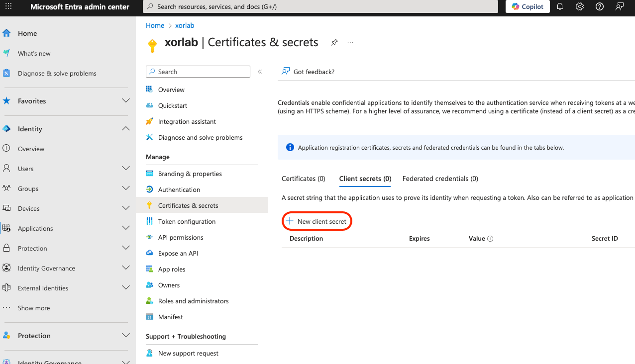The height and width of the screenshot is (364, 635).
Task: Pin the page with the pin icon
Action: (x=334, y=43)
